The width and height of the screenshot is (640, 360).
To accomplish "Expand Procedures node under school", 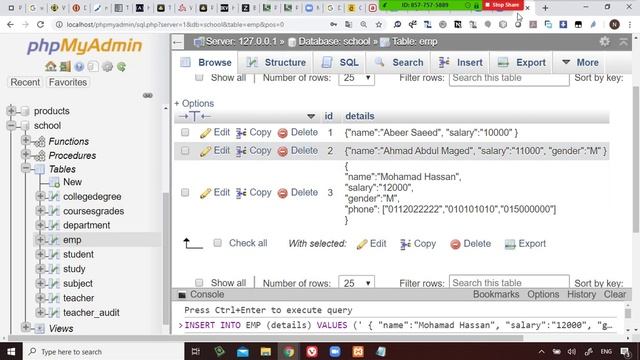I will pyautogui.click(x=25, y=155).
